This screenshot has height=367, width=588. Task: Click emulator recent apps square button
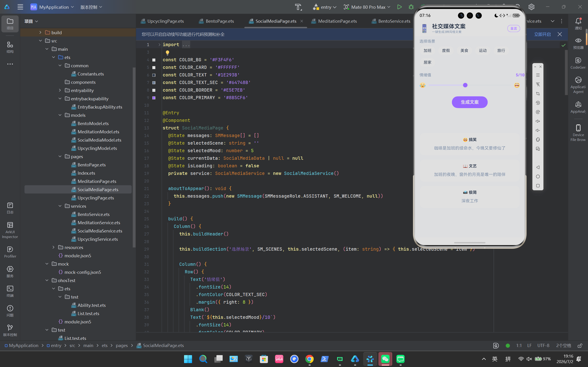[x=538, y=186]
